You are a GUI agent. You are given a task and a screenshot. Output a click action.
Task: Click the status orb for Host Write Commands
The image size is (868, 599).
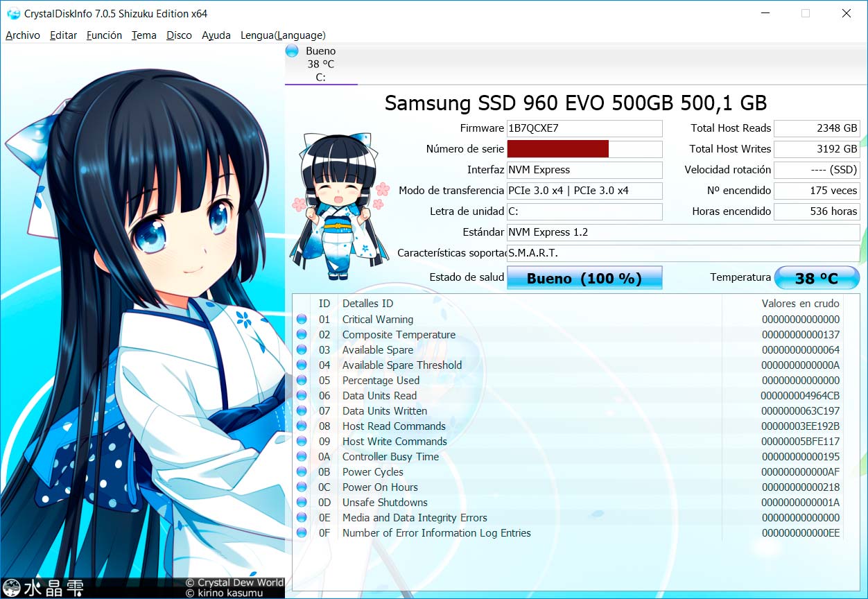(x=302, y=442)
